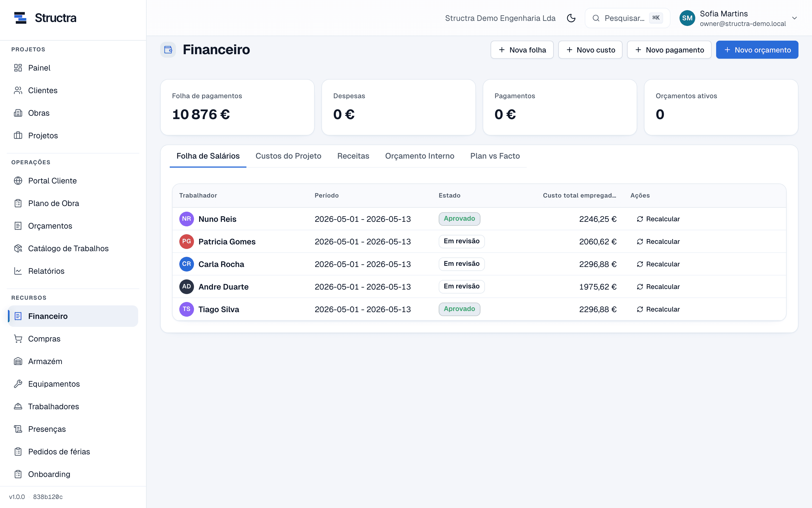The width and height of the screenshot is (812, 508).
Task: Open Relatórios reports page
Action: point(73,271)
